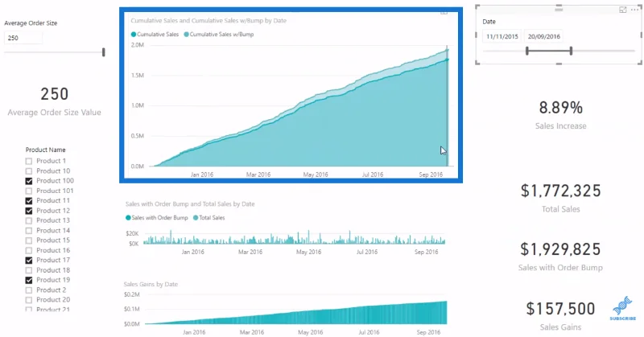Click the cumulative sales chart title
The height and width of the screenshot is (337, 644).
208,21
